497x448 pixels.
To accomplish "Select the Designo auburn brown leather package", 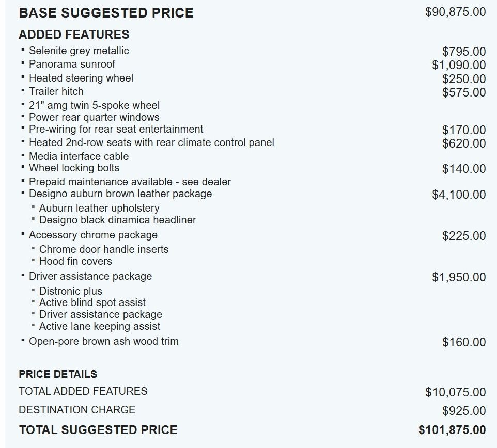I will 120,194.
